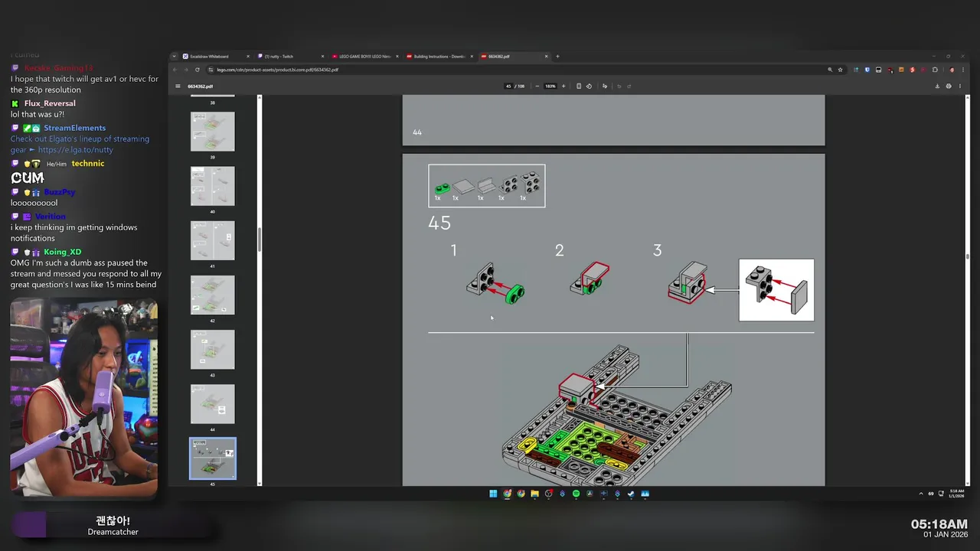The width and height of the screenshot is (980, 551).
Task: Open page 42 thumbnail
Action: point(213,295)
